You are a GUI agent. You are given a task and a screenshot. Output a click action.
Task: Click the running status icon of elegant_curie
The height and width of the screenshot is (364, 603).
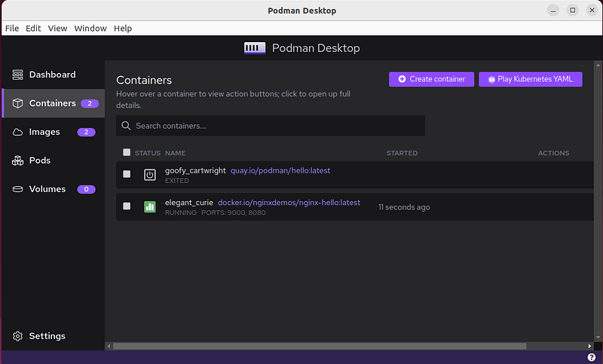(150, 206)
